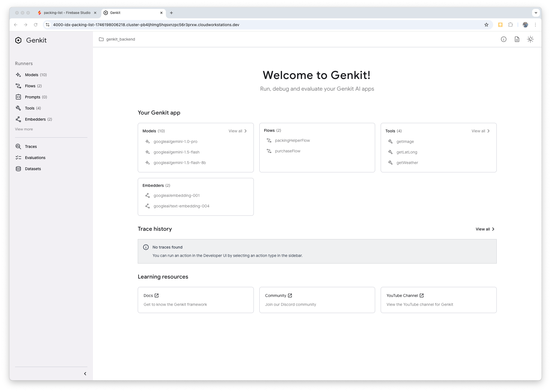Click the Evaluations checklist icon in sidebar

click(18, 158)
